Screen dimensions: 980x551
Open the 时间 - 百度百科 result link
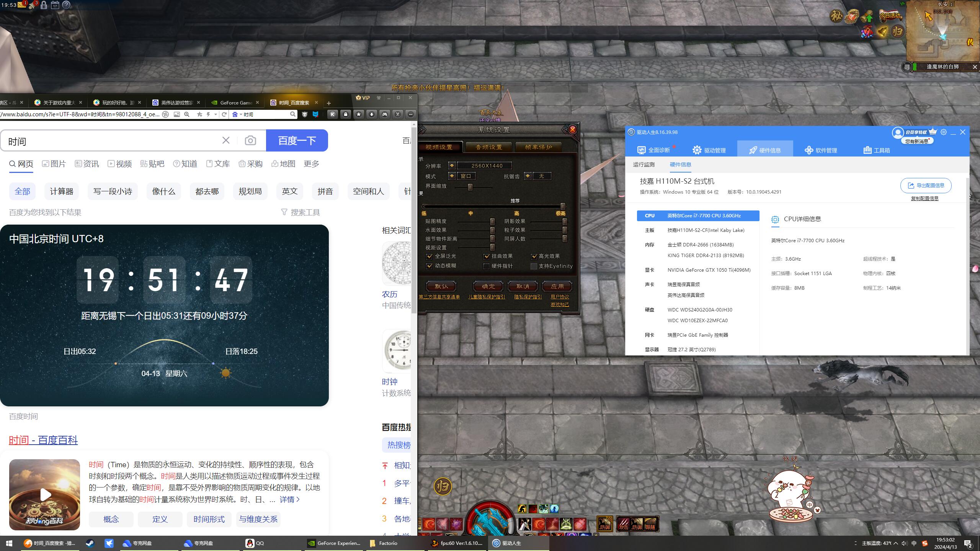[43, 440]
